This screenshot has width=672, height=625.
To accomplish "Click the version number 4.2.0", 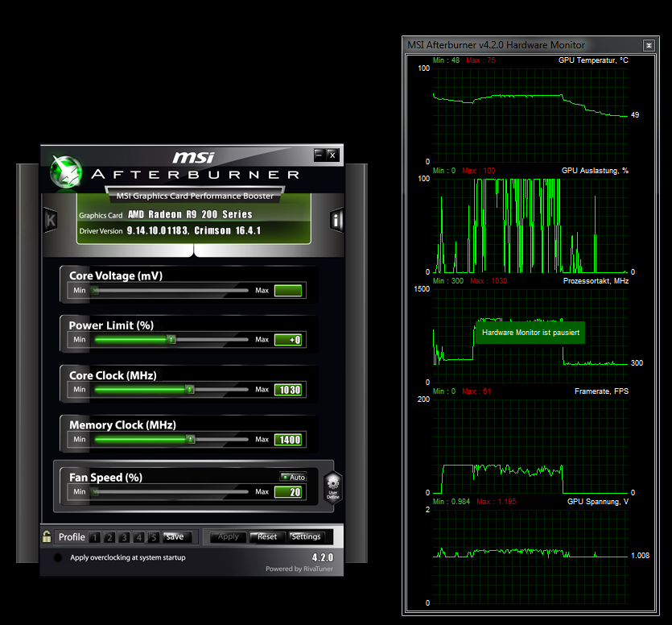I will pos(322,557).
